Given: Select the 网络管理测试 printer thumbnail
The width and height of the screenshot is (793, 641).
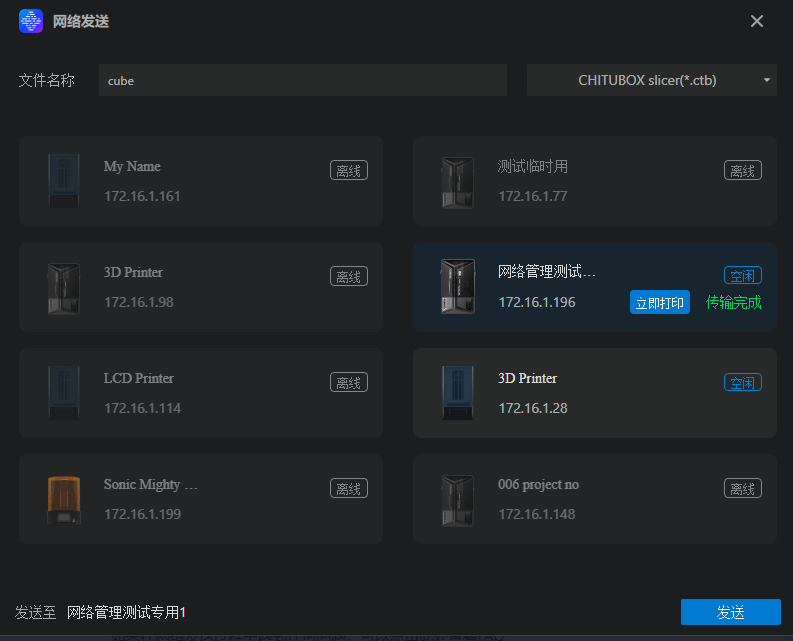Looking at the screenshot, I should click(x=458, y=286).
